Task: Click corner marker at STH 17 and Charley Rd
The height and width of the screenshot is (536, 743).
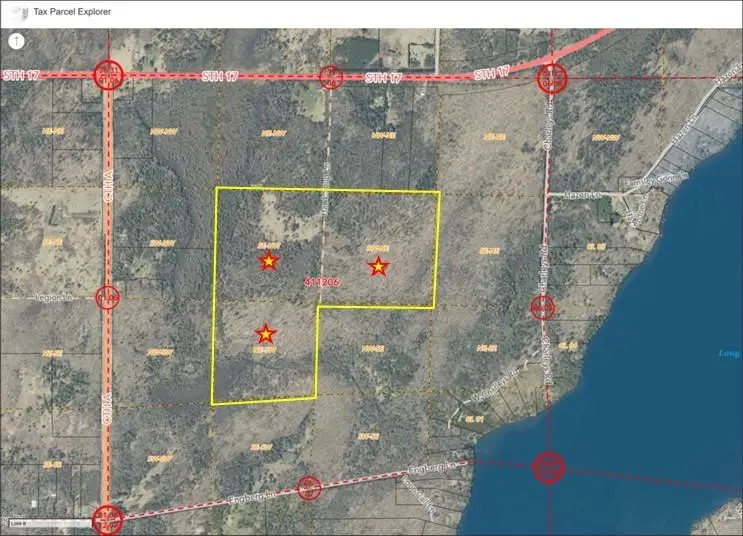Action: coord(551,78)
